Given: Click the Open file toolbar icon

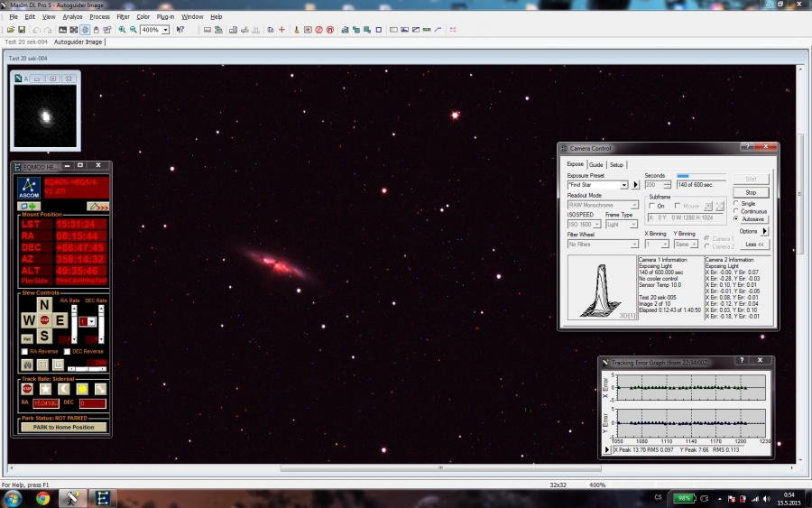Looking at the screenshot, I should tap(10, 30).
